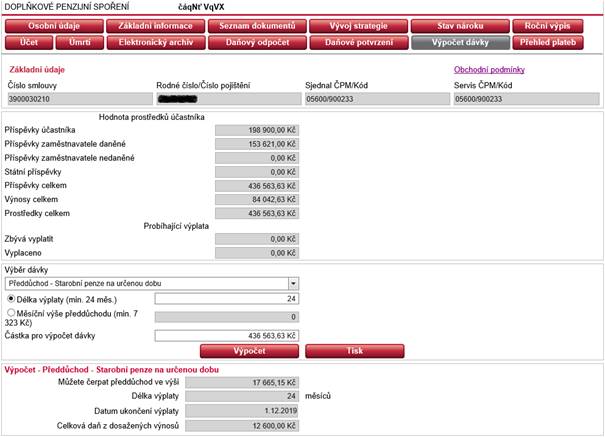Open Daňové potvrzení tab

pos(357,43)
